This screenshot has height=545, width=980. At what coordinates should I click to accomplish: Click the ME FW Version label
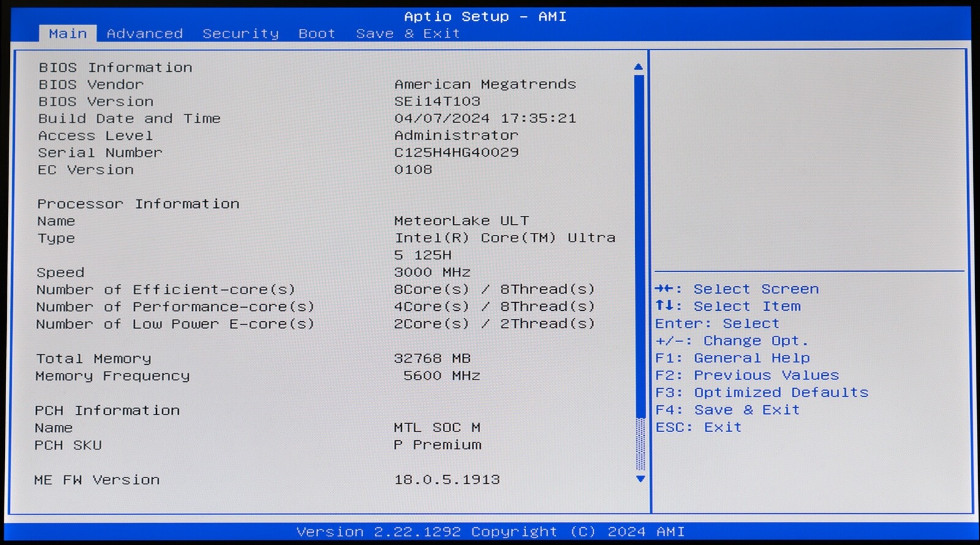tap(97, 480)
